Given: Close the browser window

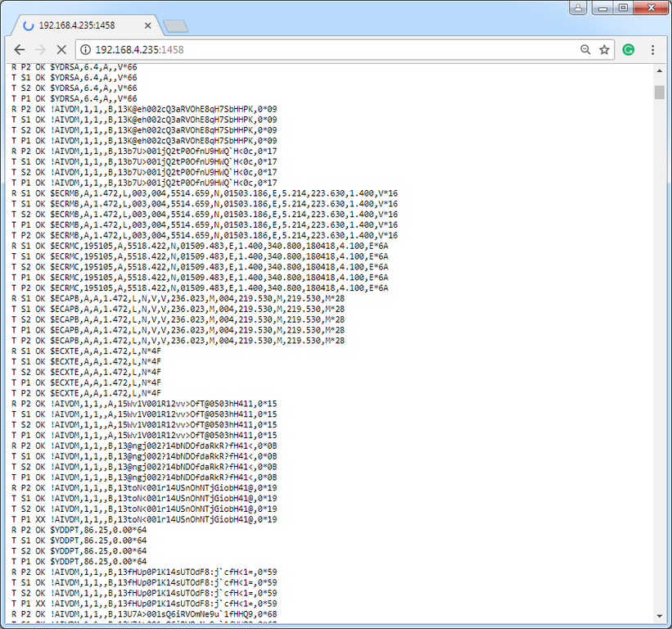Looking at the screenshot, I should tap(651, 7).
